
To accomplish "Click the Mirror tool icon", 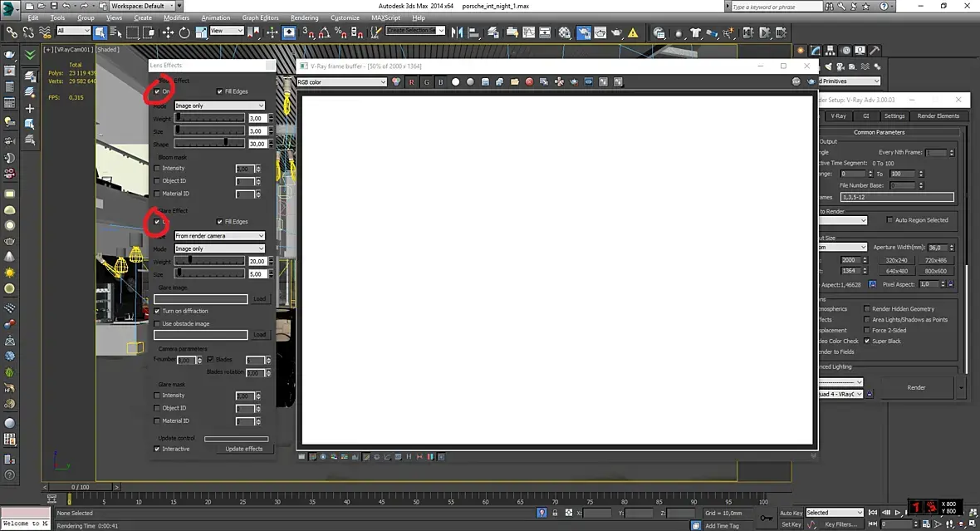I will tap(458, 32).
